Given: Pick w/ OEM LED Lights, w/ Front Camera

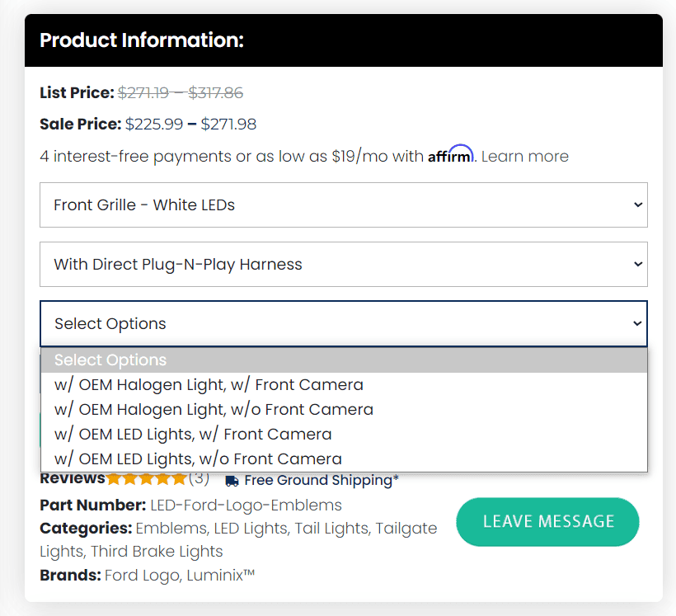Looking at the screenshot, I should [193, 435].
